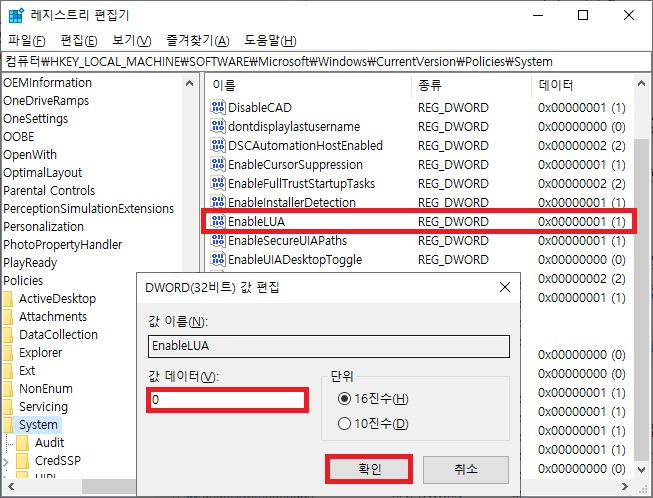Click the value list scroll up arrow
The image size is (653, 498).
(x=641, y=83)
